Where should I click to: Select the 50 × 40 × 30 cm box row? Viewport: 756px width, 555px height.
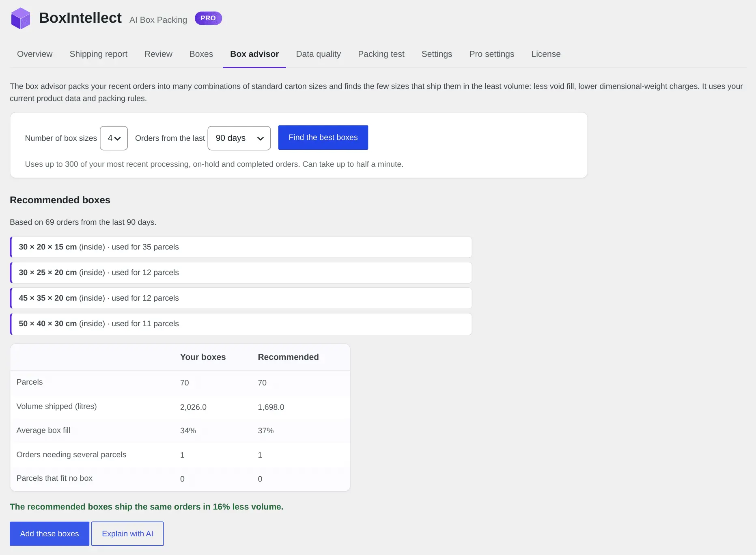(241, 324)
